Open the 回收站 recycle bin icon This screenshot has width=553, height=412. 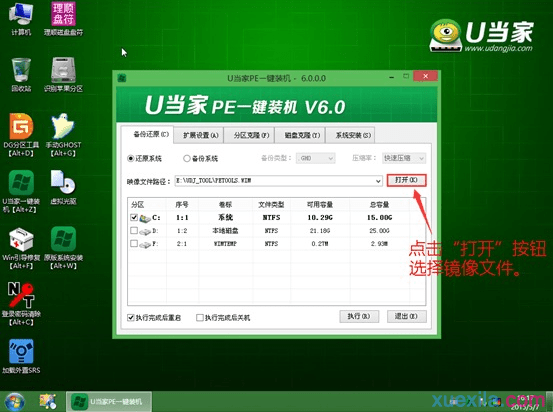click(x=21, y=75)
